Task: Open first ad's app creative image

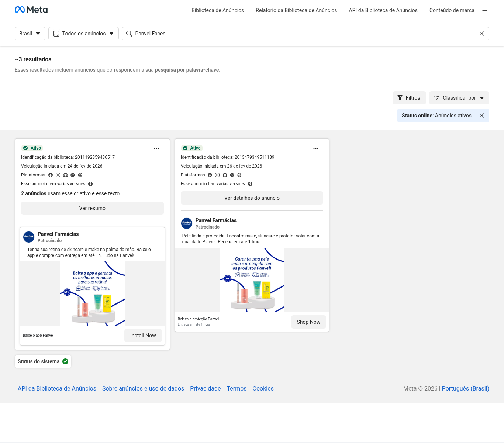Action: (92, 293)
